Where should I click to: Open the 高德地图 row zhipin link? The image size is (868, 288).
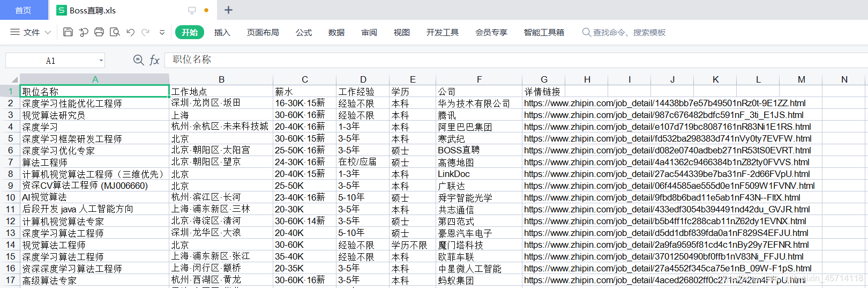tap(667, 162)
